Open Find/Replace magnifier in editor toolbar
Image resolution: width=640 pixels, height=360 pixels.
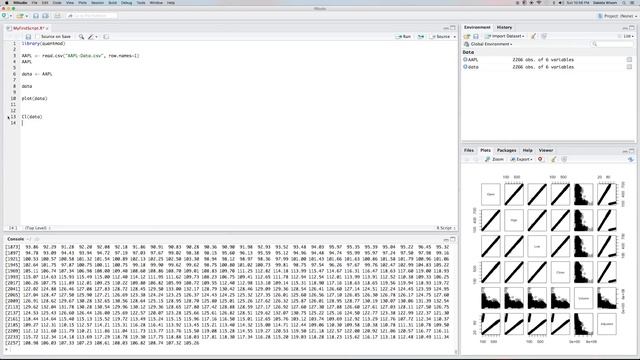[81, 37]
